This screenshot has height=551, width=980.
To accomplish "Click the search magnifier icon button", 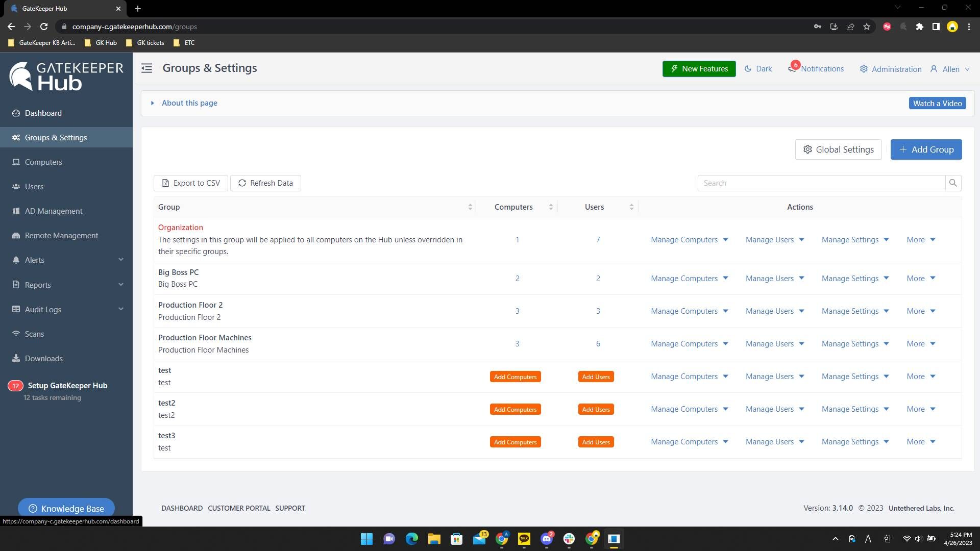I will (953, 183).
